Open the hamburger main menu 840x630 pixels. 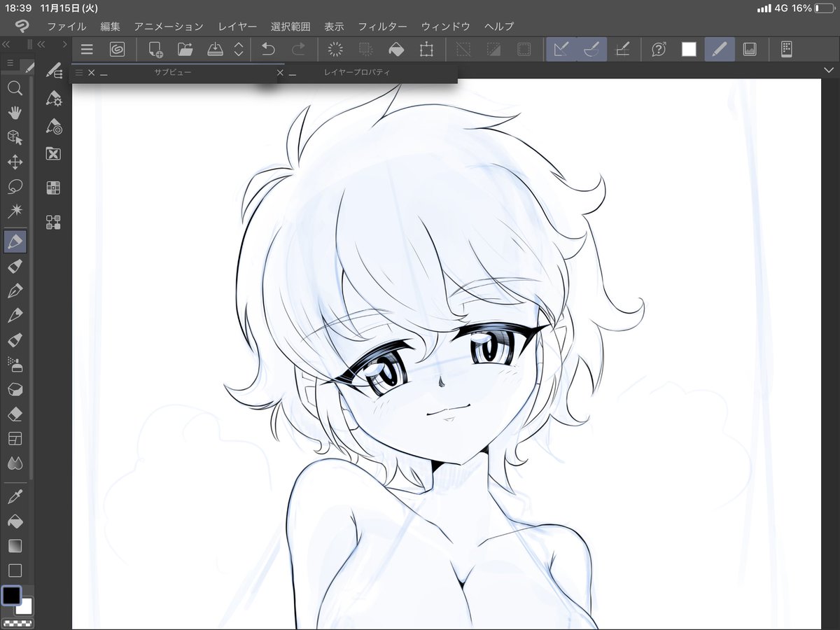tap(86, 49)
